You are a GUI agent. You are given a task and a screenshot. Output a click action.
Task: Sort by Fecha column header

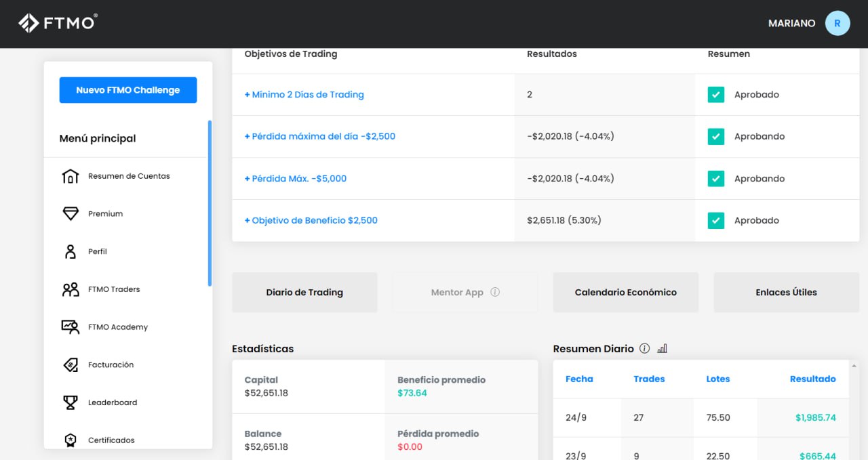coord(579,379)
